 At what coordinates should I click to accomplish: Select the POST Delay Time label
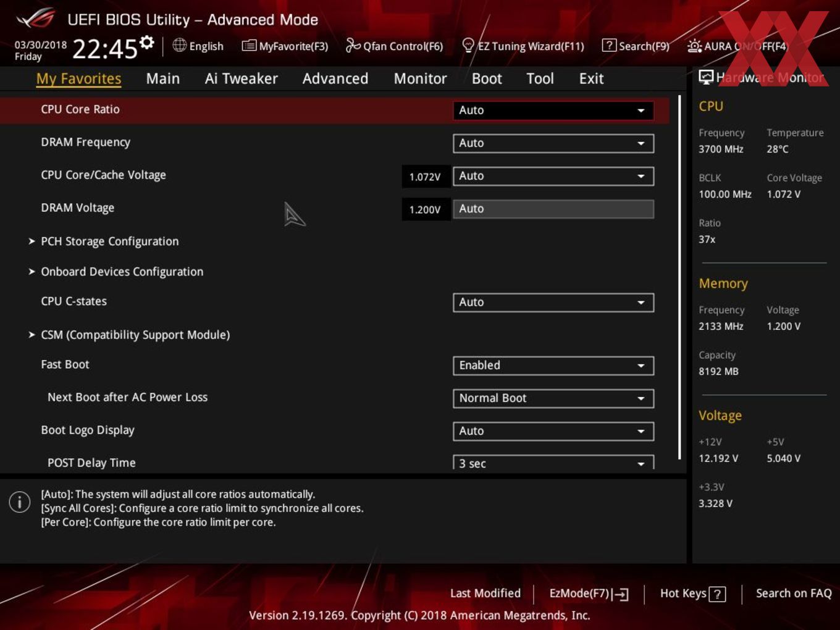point(91,463)
